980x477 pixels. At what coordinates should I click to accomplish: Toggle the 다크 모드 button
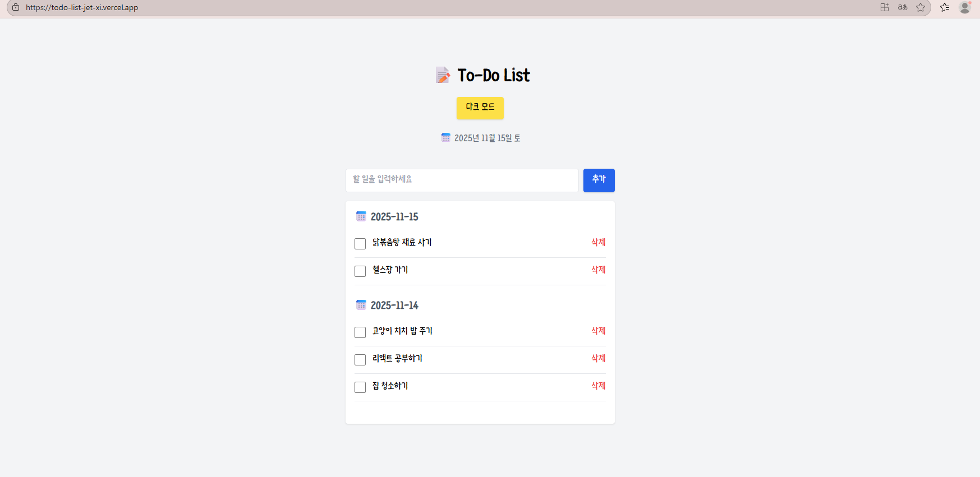[x=480, y=108]
